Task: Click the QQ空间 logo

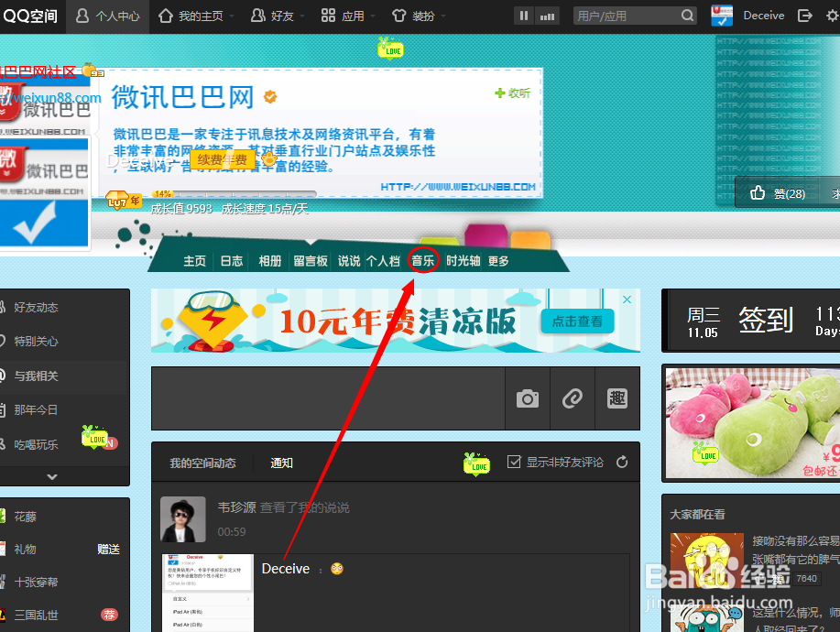Action: tap(30, 16)
